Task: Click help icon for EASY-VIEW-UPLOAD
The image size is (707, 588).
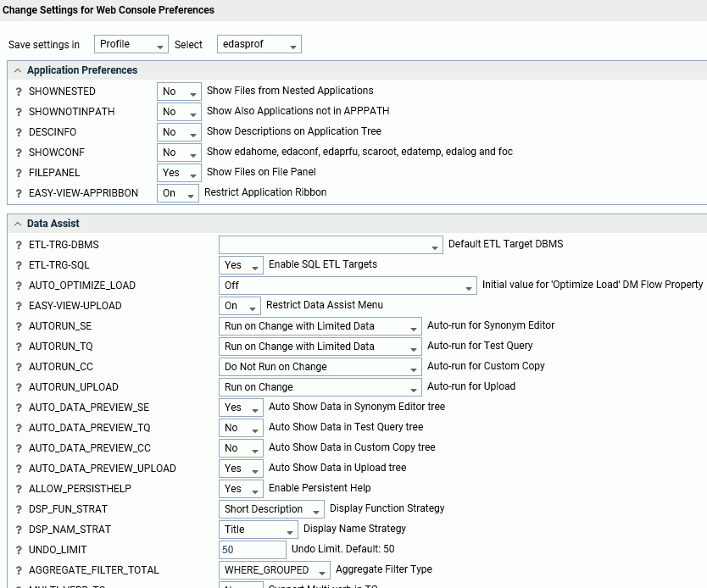Action: [19, 306]
